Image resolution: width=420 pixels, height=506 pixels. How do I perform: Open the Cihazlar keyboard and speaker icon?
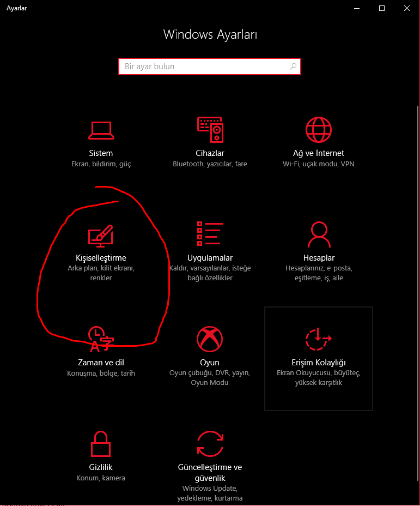(210, 130)
